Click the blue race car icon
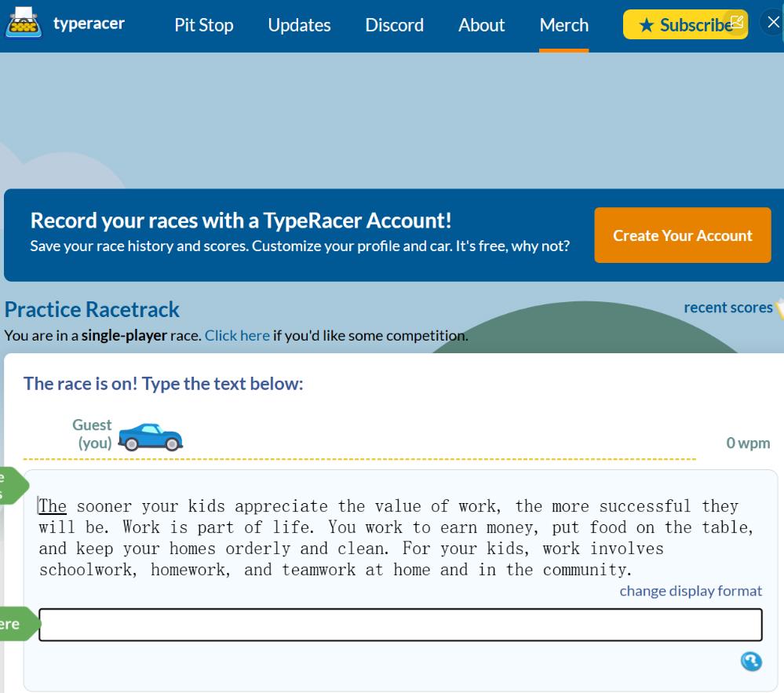Screen dimensions: 784x693 click(150, 436)
